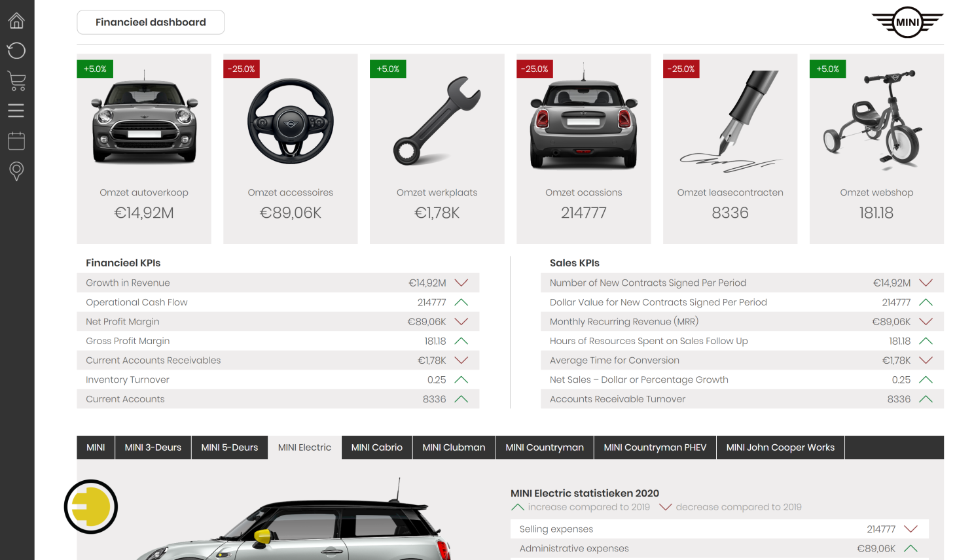Click the 'Current Accounts Receivables' KPI label
This screenshot has height=560, width=974.
pos(153,360)
